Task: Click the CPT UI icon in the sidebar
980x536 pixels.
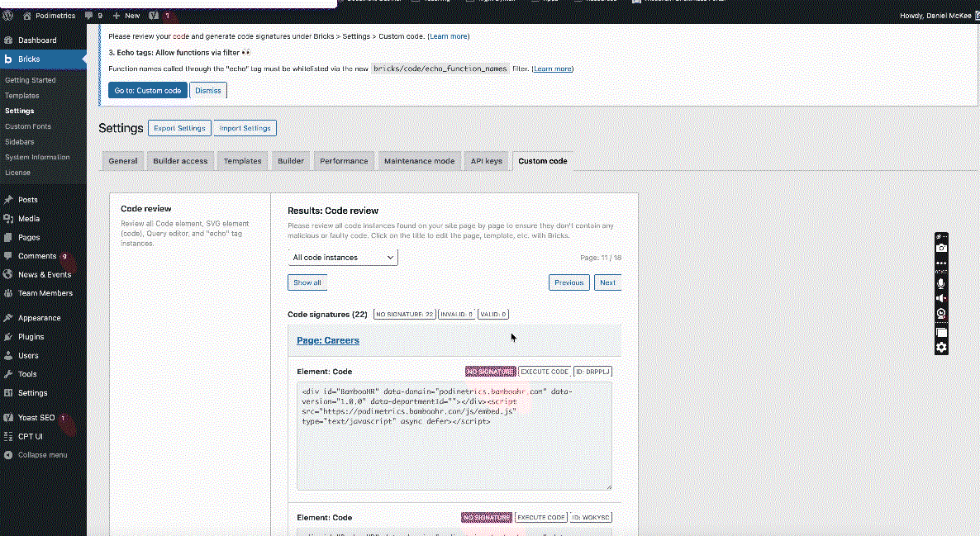Action: click(x=8, y=437)
